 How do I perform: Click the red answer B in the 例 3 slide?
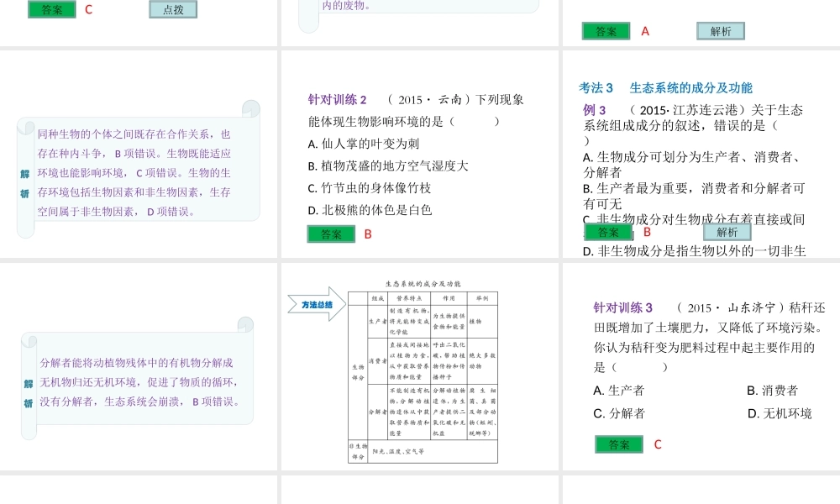click(x=647, y=232)
